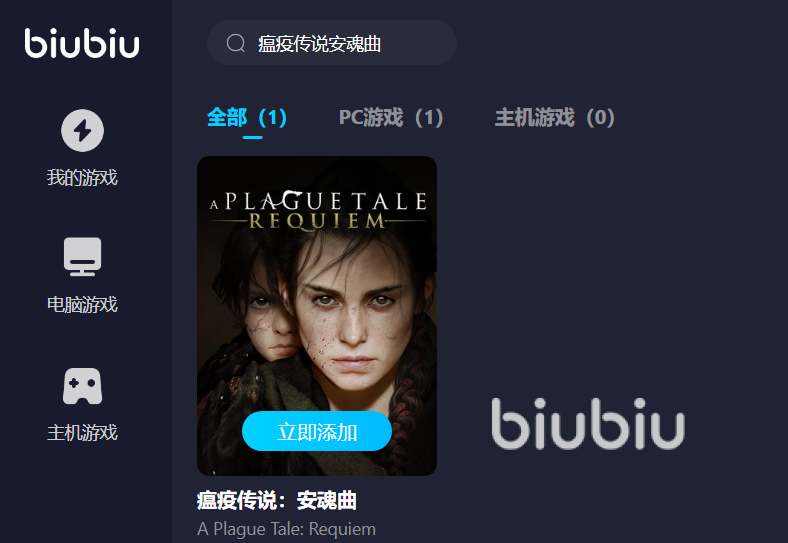The width and height of the screenshot is (788, 543).
Task: Click the A Plague Tale: Requiem subtitle text
Action: click(286, 529)
